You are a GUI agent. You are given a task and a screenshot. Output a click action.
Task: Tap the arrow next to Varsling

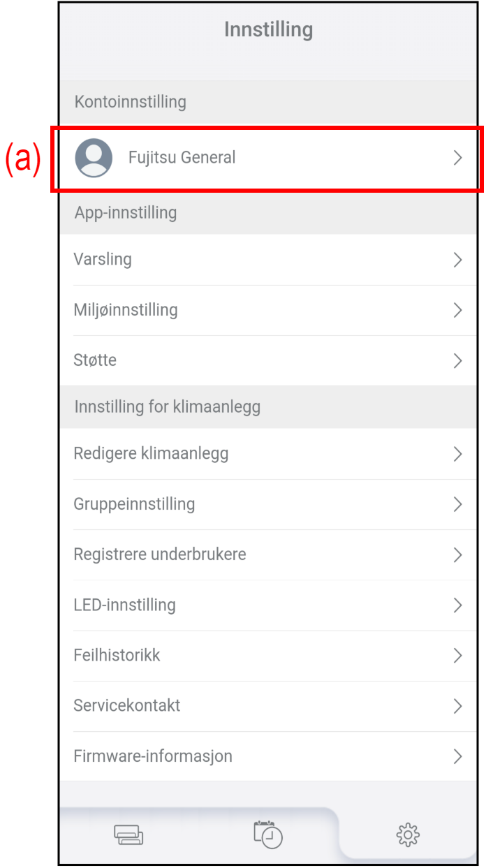[458, 260]
